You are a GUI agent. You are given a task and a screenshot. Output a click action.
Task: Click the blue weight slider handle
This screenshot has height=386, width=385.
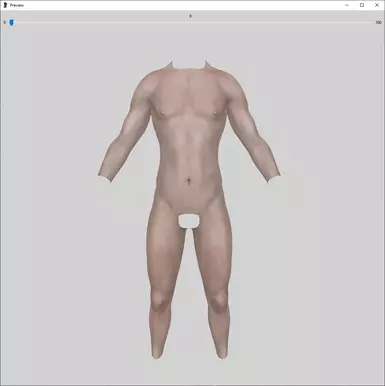click(x=12, y=22)
